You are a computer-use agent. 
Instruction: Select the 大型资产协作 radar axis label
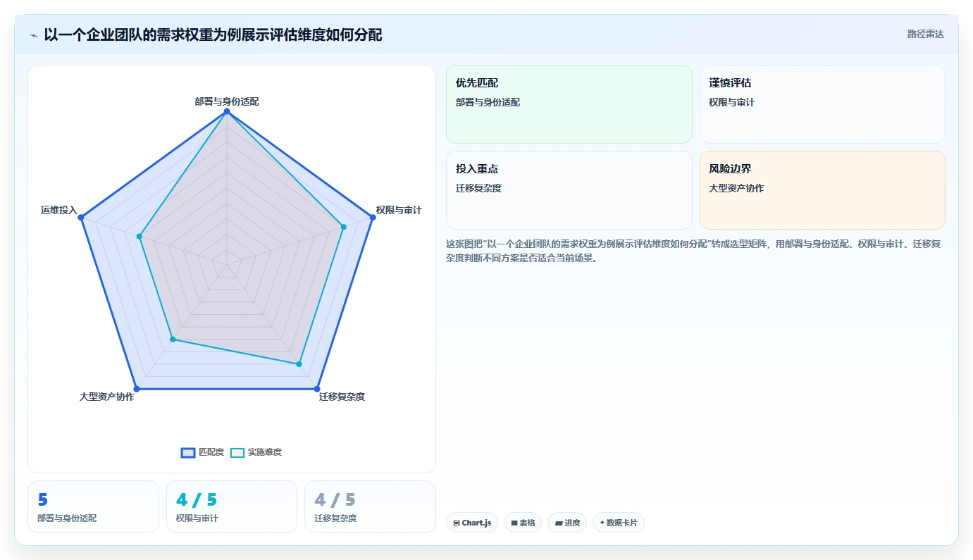107,397
